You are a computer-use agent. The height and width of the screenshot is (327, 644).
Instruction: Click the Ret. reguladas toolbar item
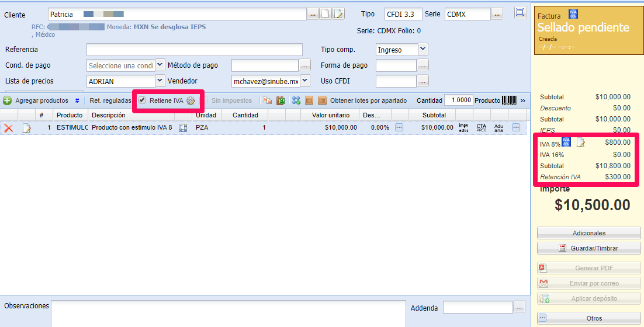pos(110,100)
